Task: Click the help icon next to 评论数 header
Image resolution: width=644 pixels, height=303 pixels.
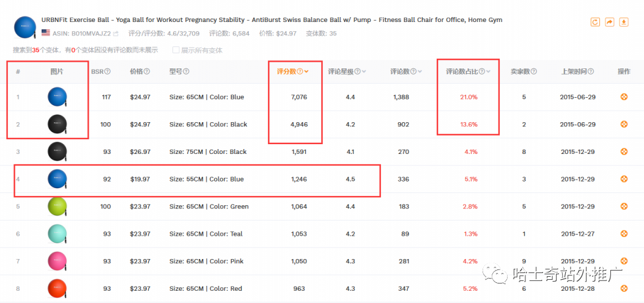Action: [413, 71]
